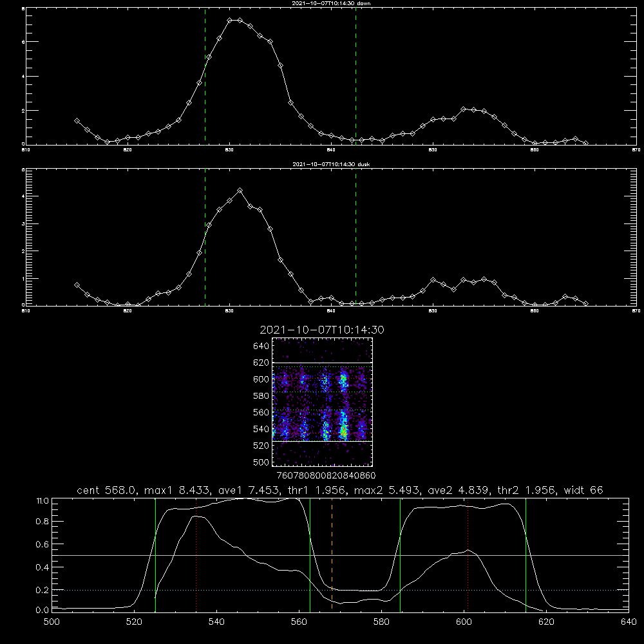Open the colored spectral image heatmap
This screenshot has width=644, height=644.
(323, 402)
